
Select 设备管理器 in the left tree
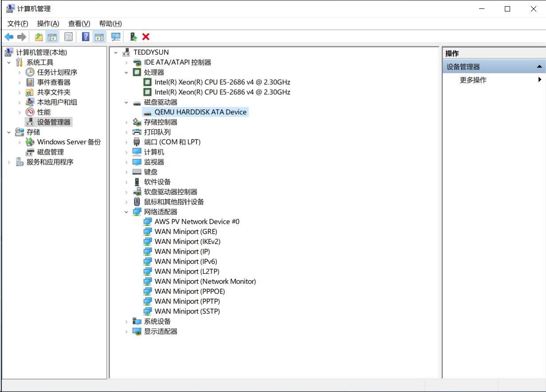pyautogui.click(x=54, y=122)
